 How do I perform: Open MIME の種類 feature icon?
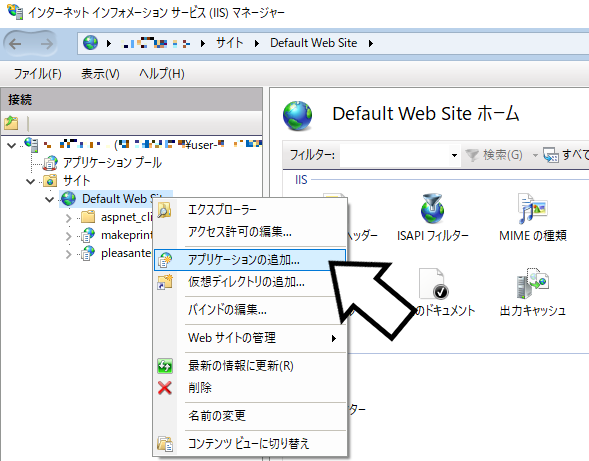coord(533,218)
